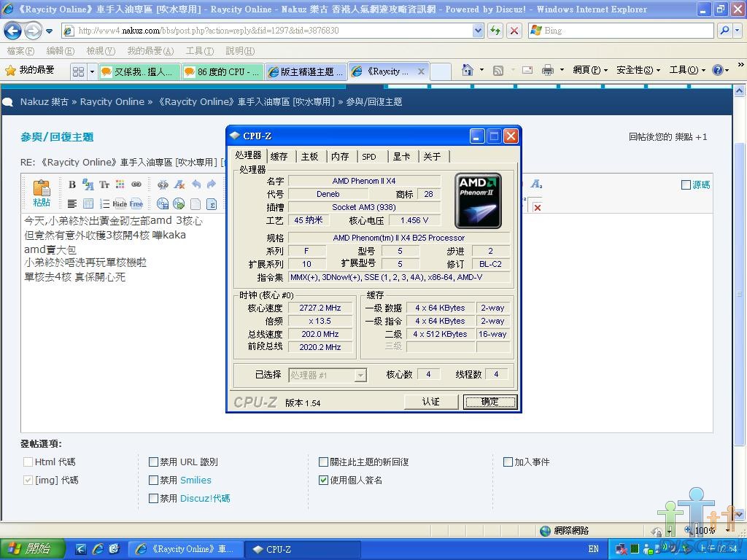Open the processor selection dropdown in CPU-Z

coord(360,375)
